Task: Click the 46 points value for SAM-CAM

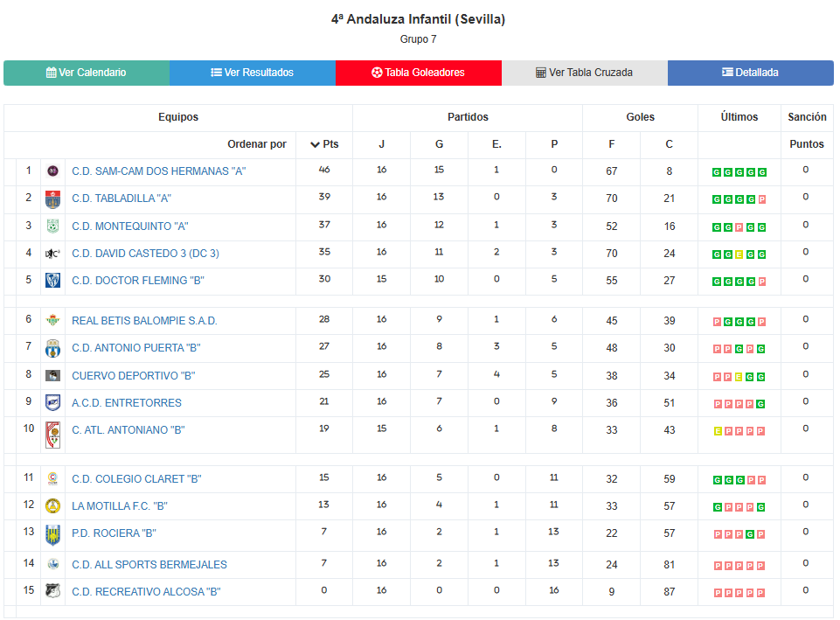Action: [x=324, y=170]
